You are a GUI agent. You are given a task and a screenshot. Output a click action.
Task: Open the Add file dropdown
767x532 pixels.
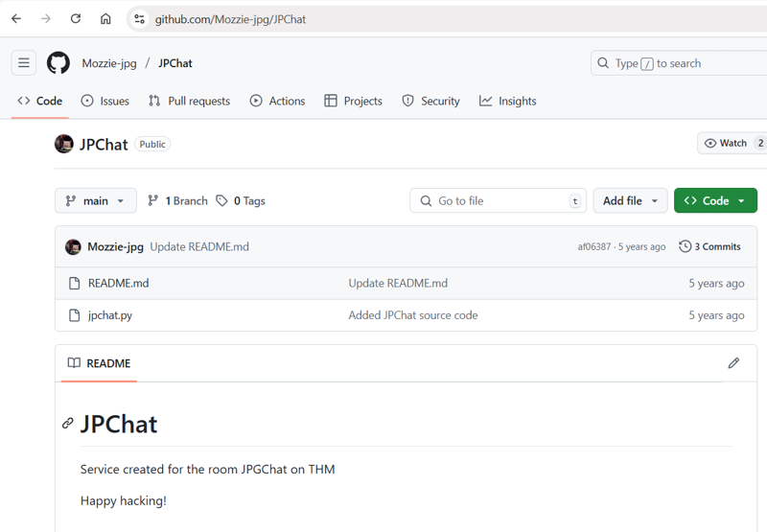[630, 201]
